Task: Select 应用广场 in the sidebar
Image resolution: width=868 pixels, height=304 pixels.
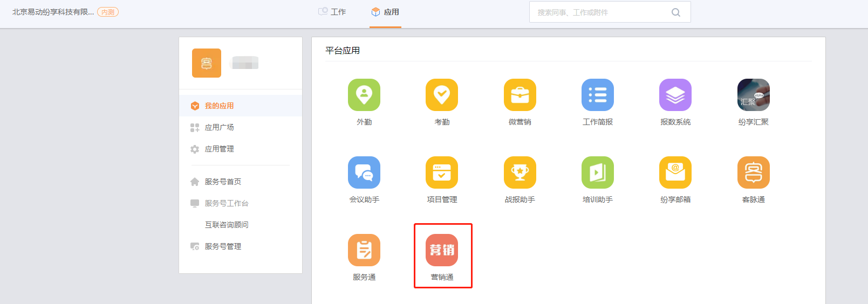Action: point(219,127)
